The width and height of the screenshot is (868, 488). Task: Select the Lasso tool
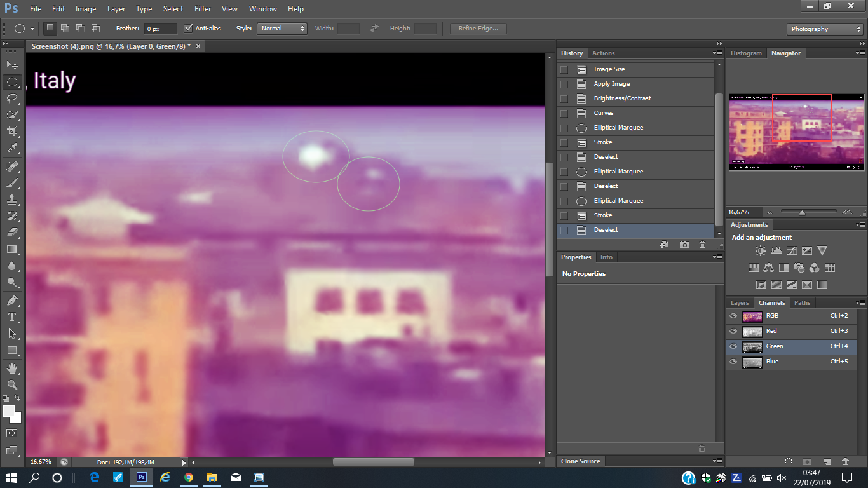[11, 98]
